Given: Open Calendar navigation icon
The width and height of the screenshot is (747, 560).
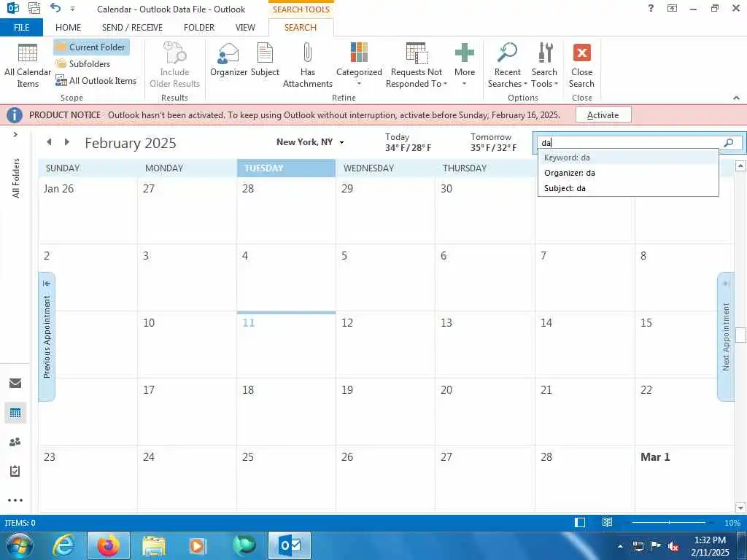Looking at the screenshot, I should (x=15, y=413).
